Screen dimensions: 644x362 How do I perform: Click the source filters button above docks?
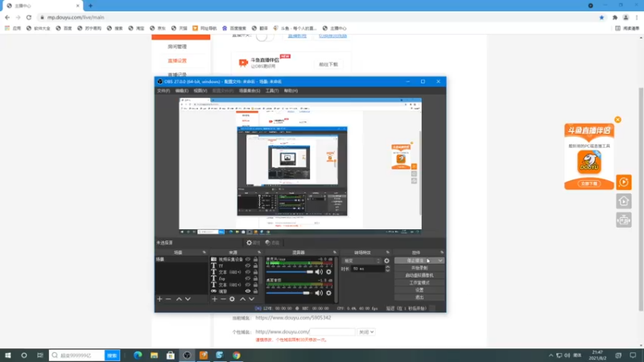click(x=272, y=243)
